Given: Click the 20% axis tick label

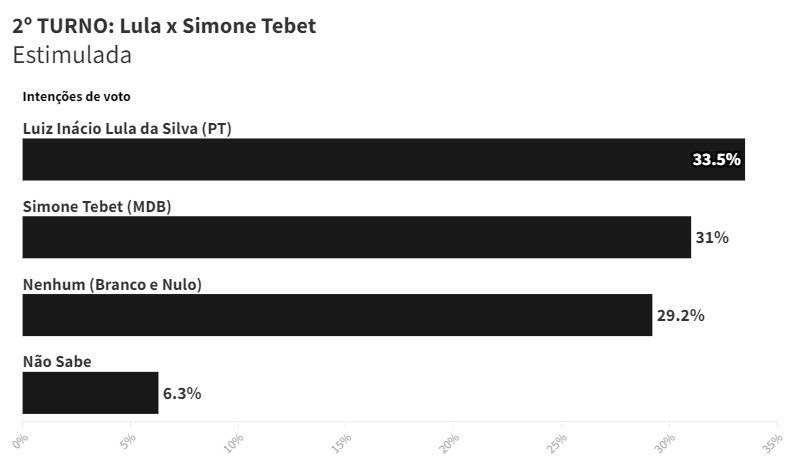Looking at the screenshot, I should 449,443.
